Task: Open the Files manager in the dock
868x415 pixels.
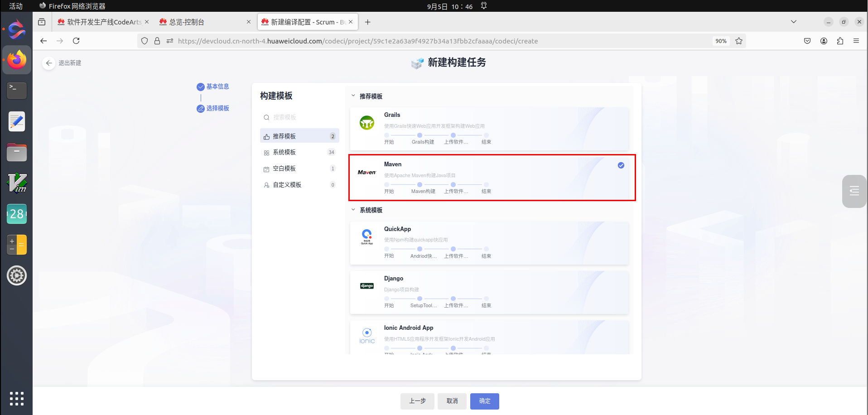Action: [17, 153]
